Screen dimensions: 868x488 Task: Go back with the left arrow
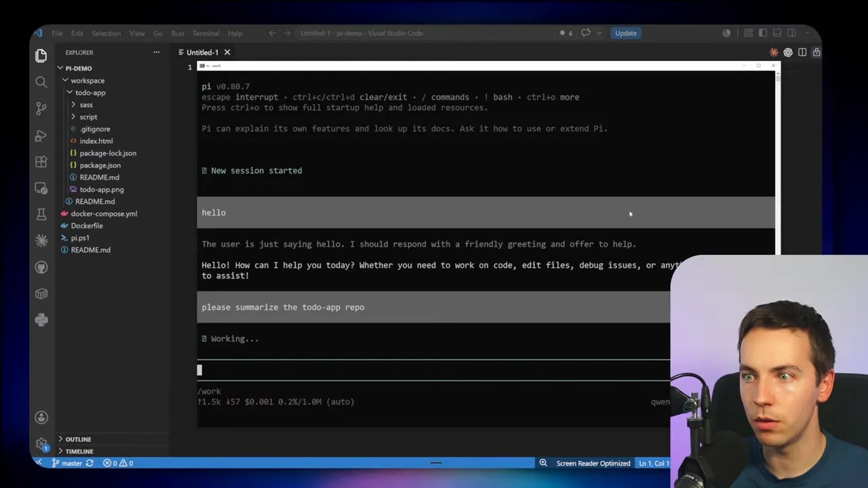[x=273, y=33]
